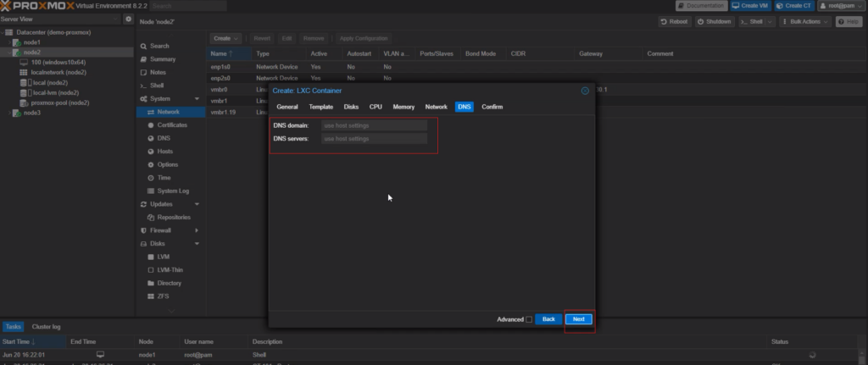Click the top search box

coord(187,6)
